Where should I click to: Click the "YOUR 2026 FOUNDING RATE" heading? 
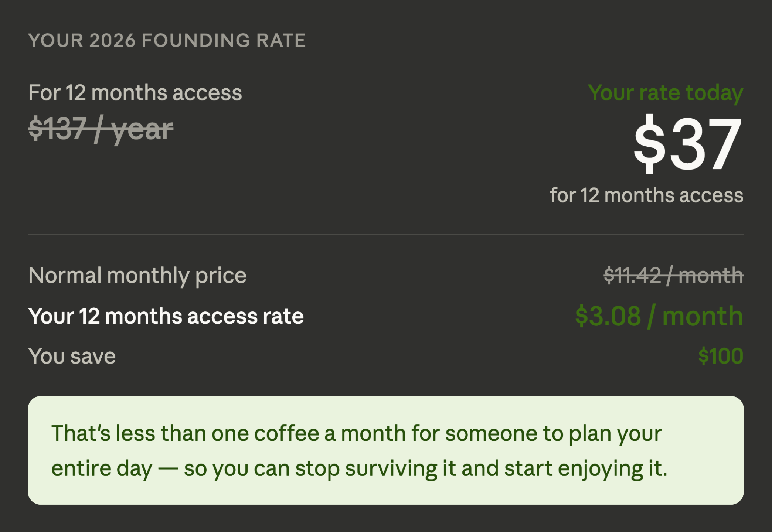167,40
